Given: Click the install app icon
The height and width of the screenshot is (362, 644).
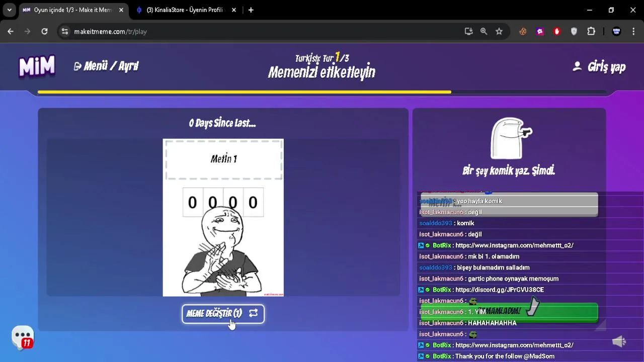Looking at the screenshot, I should 468,31.
